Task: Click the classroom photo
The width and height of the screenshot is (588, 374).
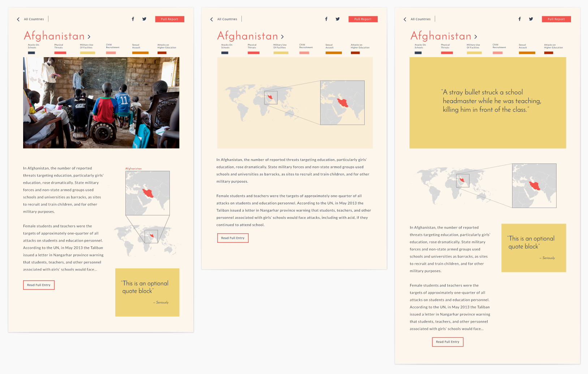Action: point(101,103)
